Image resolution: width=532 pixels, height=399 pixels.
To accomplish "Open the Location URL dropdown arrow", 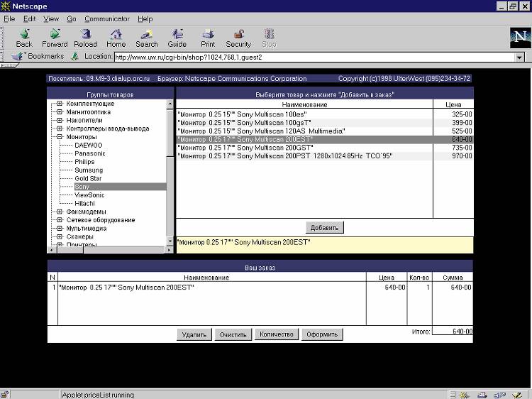I will (520, 58).
